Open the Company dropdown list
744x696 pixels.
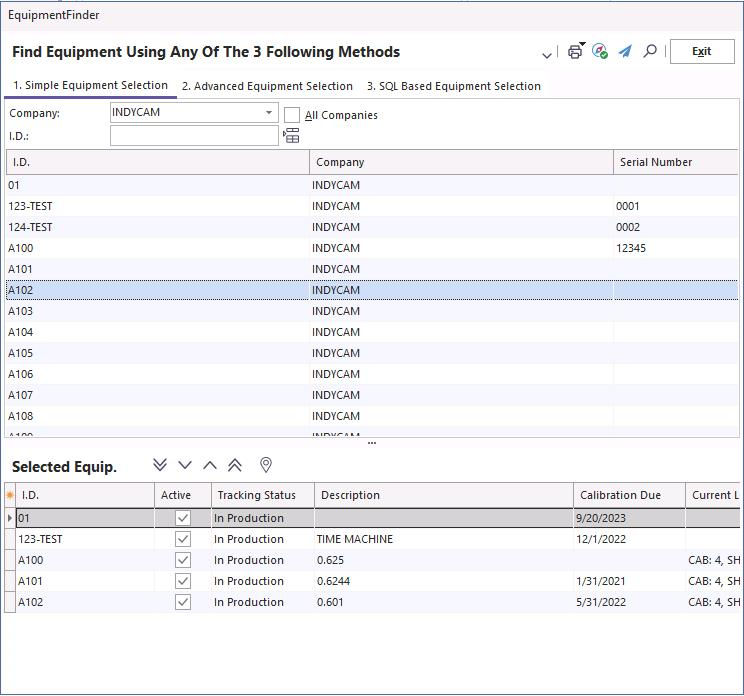(x=268, y=113)
